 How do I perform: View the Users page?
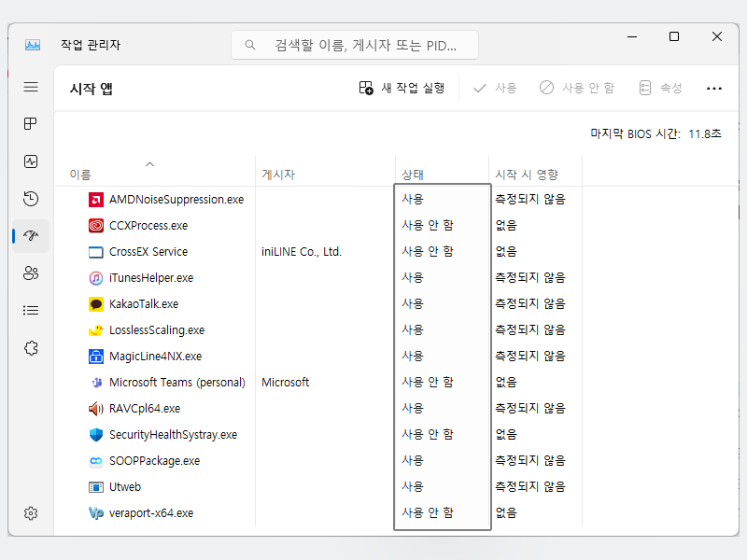click(x=31, y=273)
